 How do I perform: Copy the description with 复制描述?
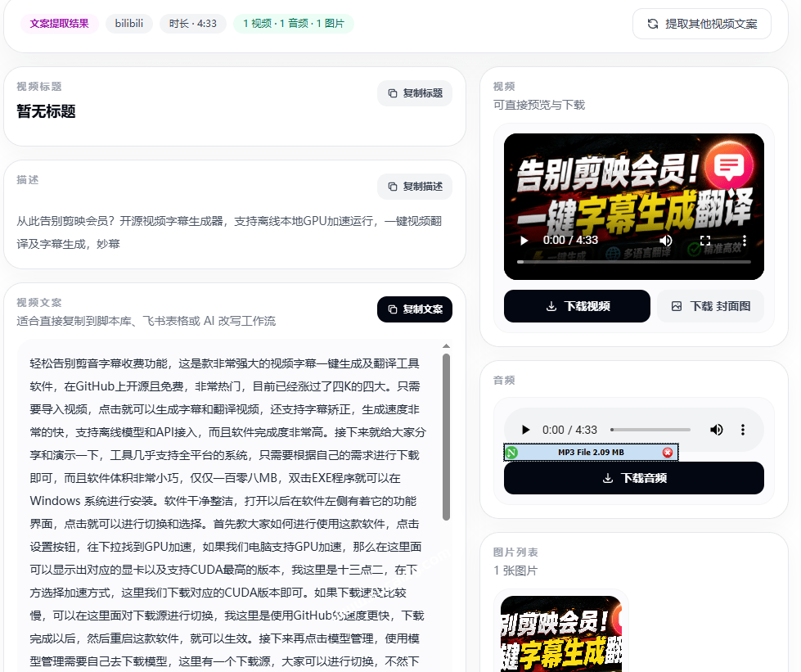pos(414,187)
